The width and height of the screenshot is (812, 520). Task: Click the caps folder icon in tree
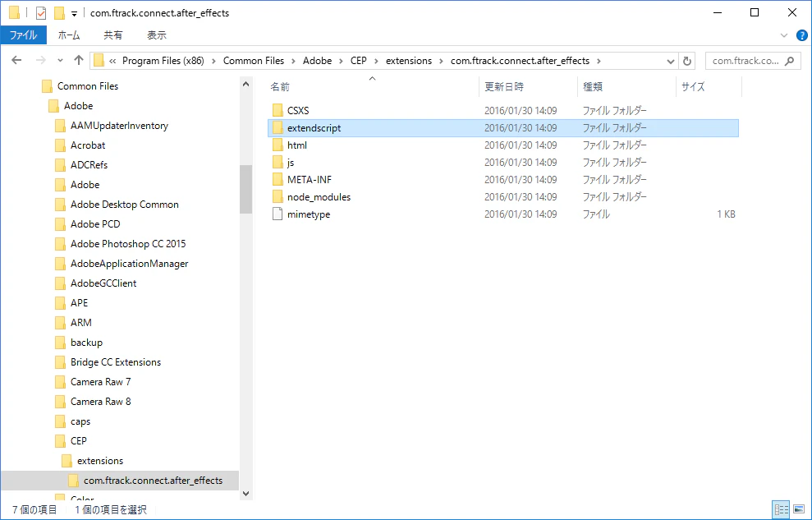pos(60,421)
